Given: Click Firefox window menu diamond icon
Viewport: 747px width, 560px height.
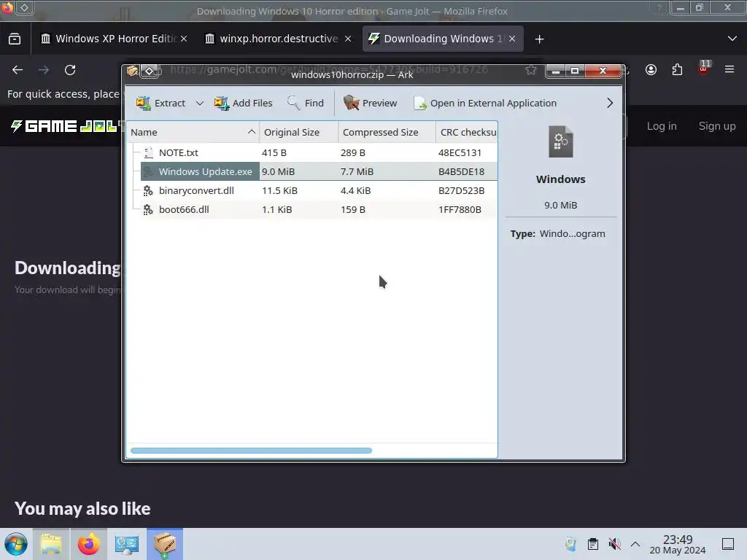Looking at the screenshot, I should pyautogui.click(x=24, y=7).
